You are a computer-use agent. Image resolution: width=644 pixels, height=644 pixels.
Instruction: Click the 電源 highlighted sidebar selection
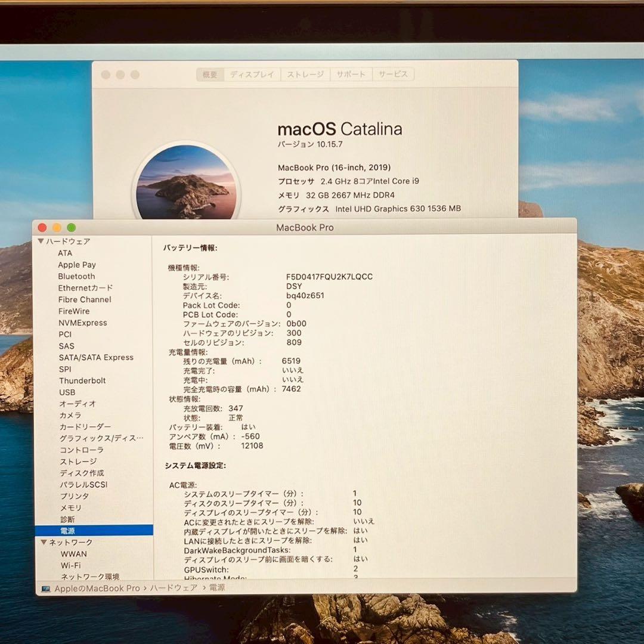click(66, 530)
